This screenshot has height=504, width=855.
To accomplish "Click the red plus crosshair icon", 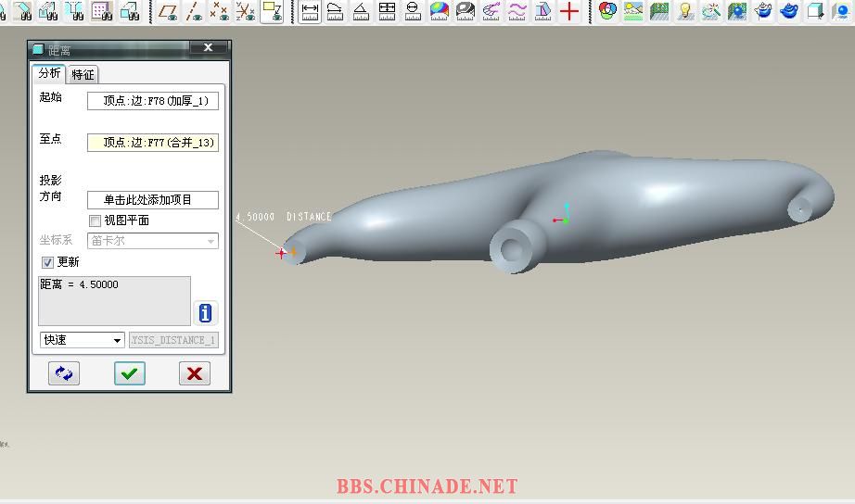I will pyautogui.click(x=569, y=11).
